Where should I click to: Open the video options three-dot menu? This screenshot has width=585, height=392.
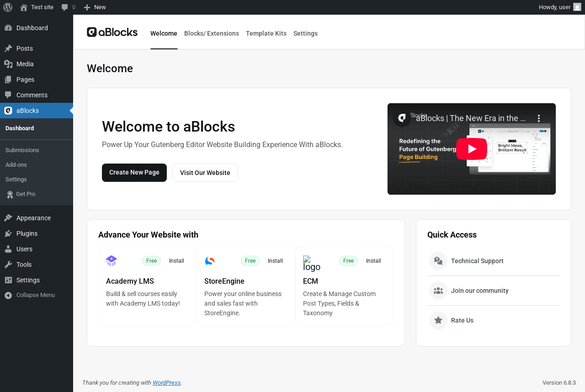pos(539,118)
